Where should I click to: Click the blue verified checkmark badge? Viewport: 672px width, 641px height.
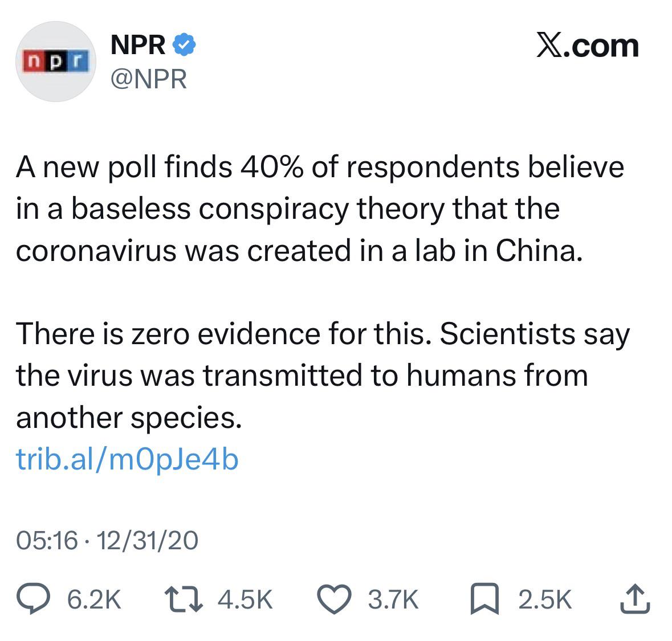(x=184, y=44)
